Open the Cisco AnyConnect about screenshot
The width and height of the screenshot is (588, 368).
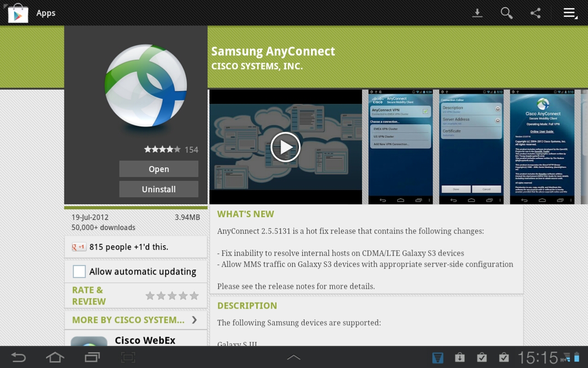click(543, 147)
